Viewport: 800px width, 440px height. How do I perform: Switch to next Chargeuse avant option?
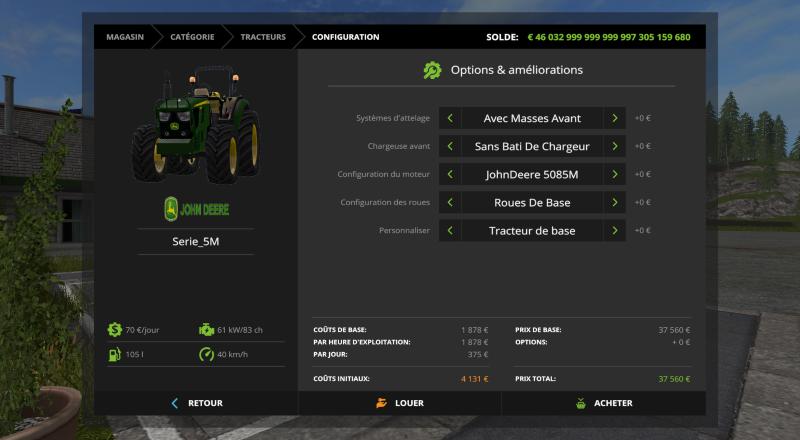(x=615, y=146)
